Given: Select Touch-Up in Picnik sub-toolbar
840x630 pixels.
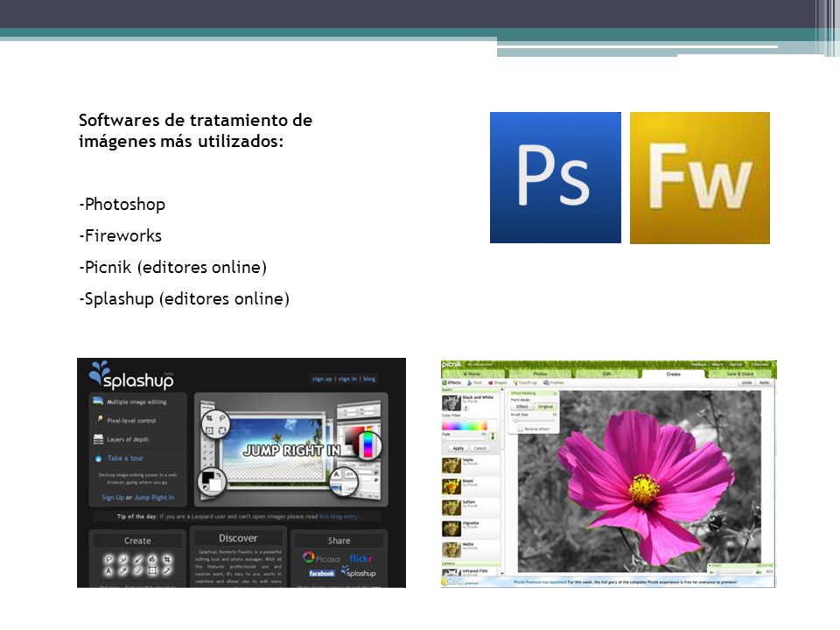Looking at the screenshot, I should click(525, 382).
